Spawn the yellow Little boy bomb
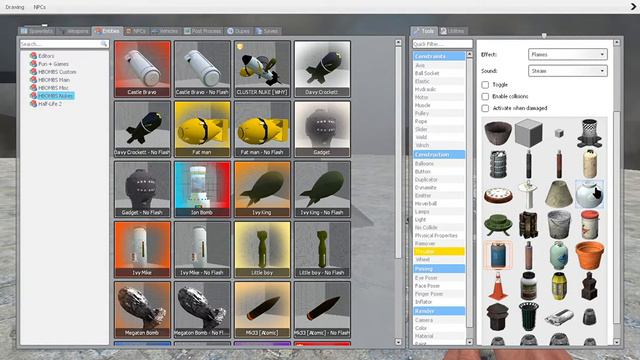Image resolution: width=640 pixels, height=360 pixels. click(x=262, y=249)
